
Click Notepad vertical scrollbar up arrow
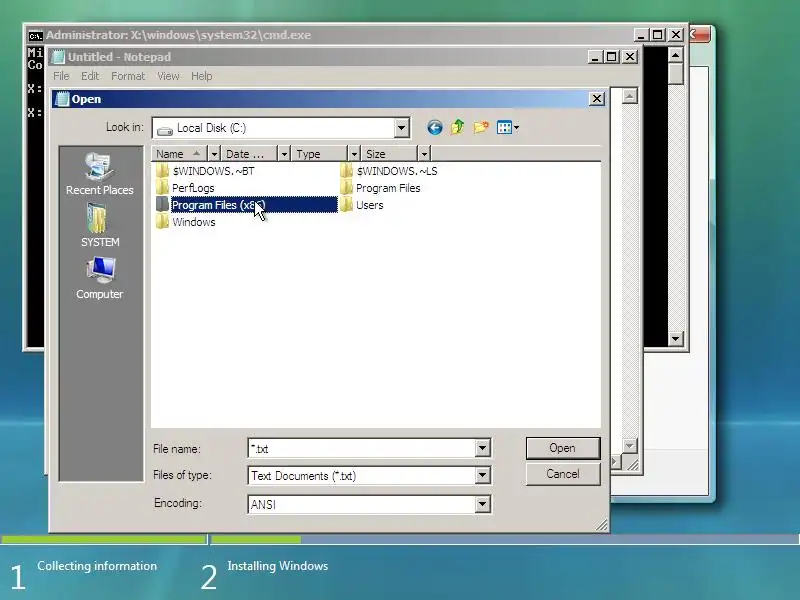click(630, 96)
